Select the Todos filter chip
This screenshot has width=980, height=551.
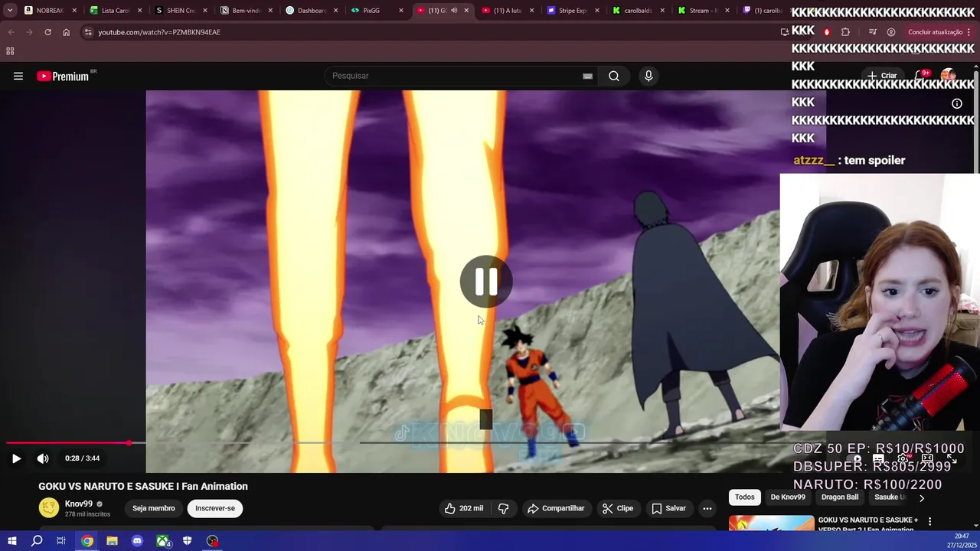[745, 497]
